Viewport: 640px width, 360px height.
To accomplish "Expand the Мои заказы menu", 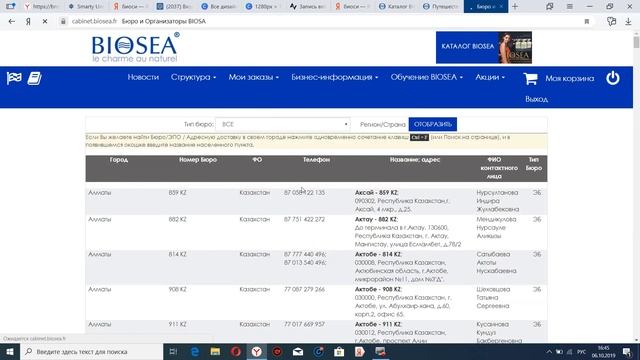I will 253,77.
